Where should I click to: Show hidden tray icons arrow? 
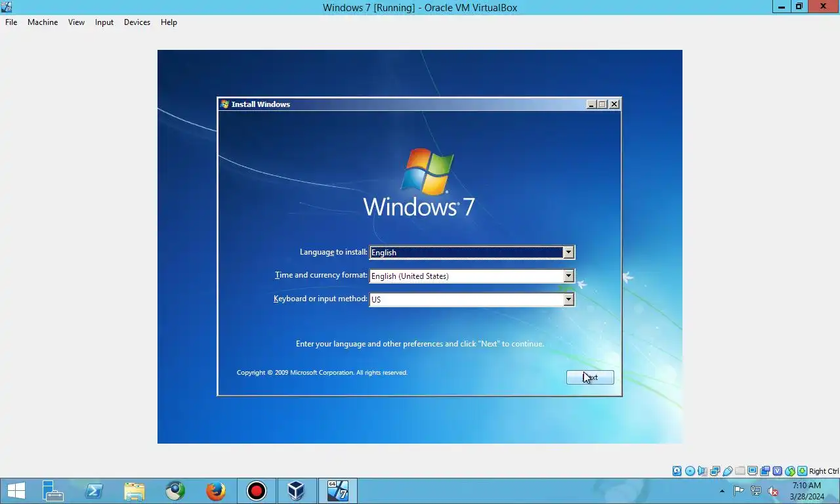(723, 491)
